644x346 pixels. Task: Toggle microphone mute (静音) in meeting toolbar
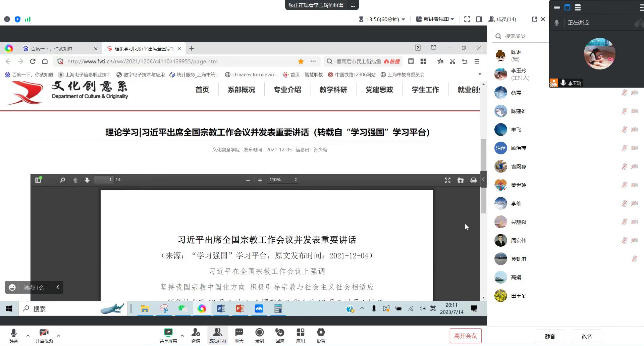click(14, 333)
